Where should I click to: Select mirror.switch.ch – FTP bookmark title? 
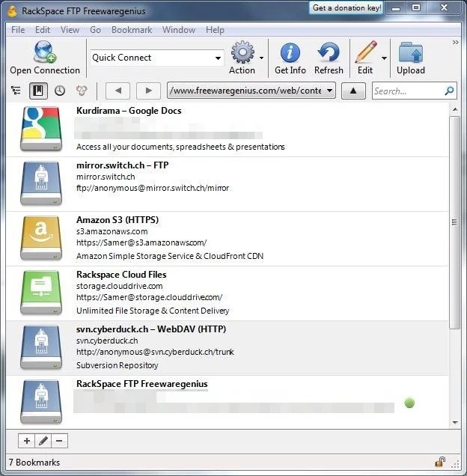point(123,165)
